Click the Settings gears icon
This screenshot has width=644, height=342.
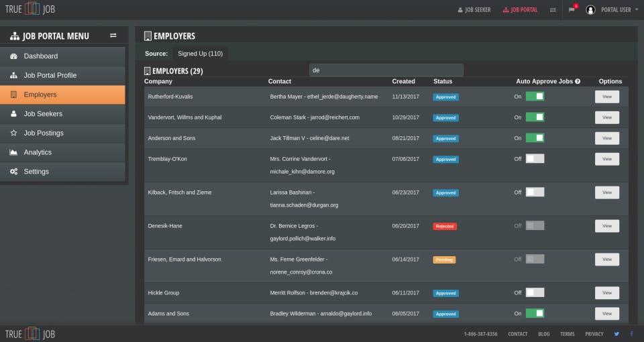tap(13, 172)
